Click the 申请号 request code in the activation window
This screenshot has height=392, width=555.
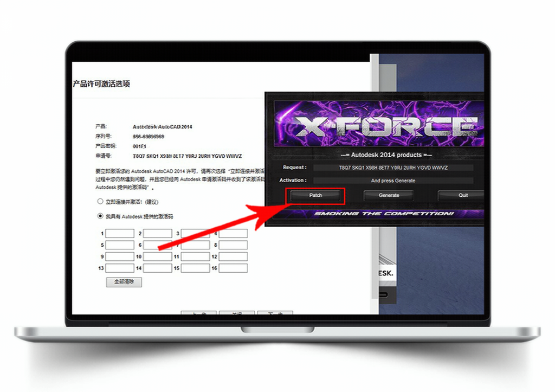(187, 156)
